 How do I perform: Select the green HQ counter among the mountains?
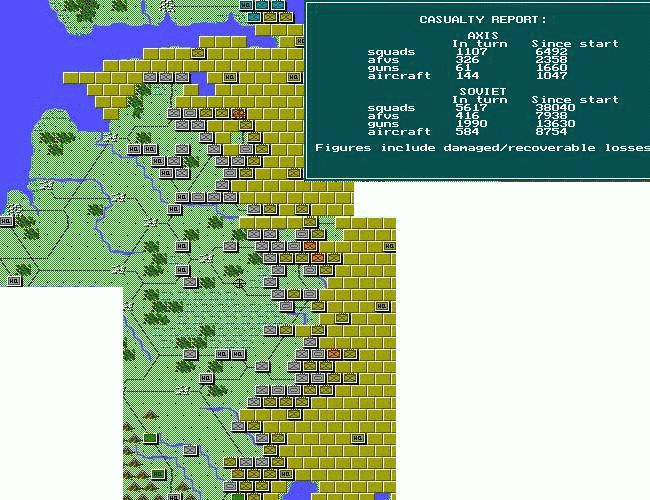(158, 473)
